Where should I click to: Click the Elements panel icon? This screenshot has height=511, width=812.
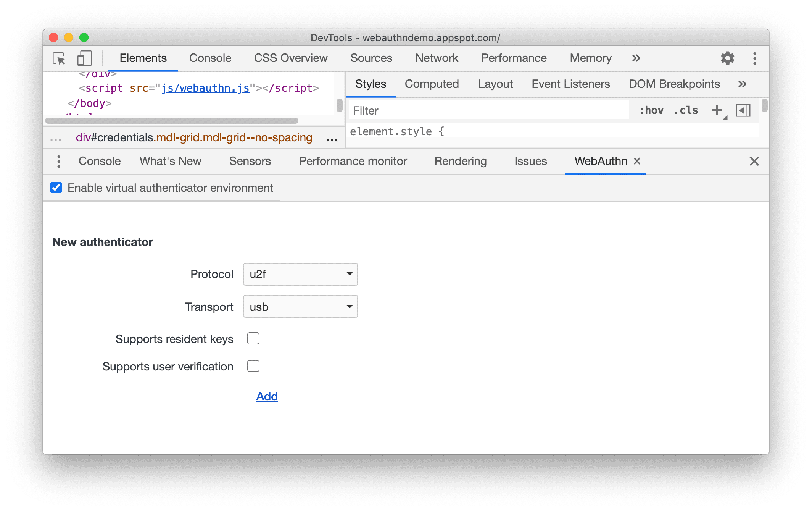click(x=143, y=58)
